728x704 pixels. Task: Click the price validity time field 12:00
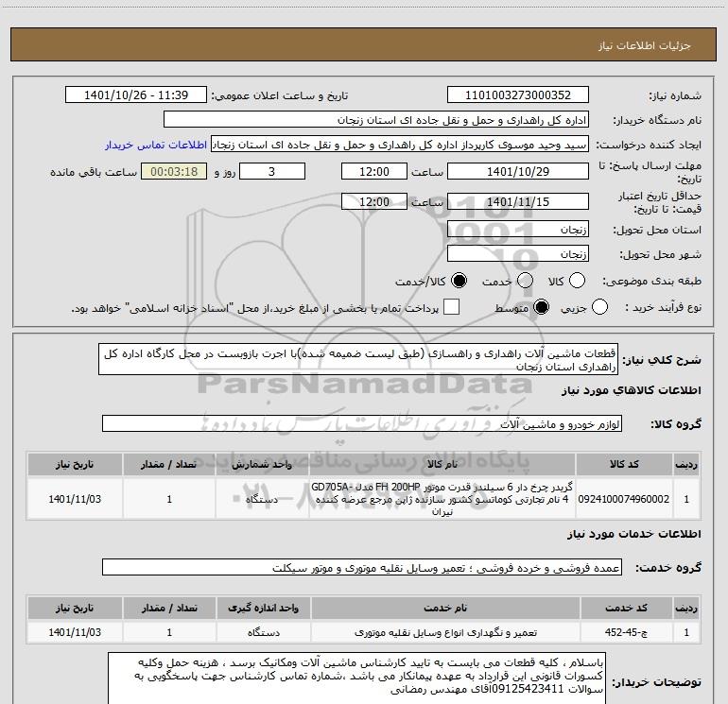tap(374, 201)
